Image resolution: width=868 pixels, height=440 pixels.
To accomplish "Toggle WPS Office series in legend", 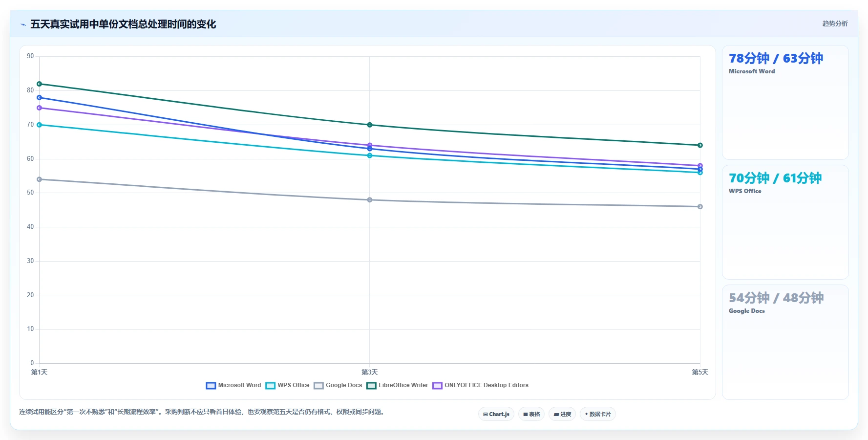I will [x=287, y=385].
